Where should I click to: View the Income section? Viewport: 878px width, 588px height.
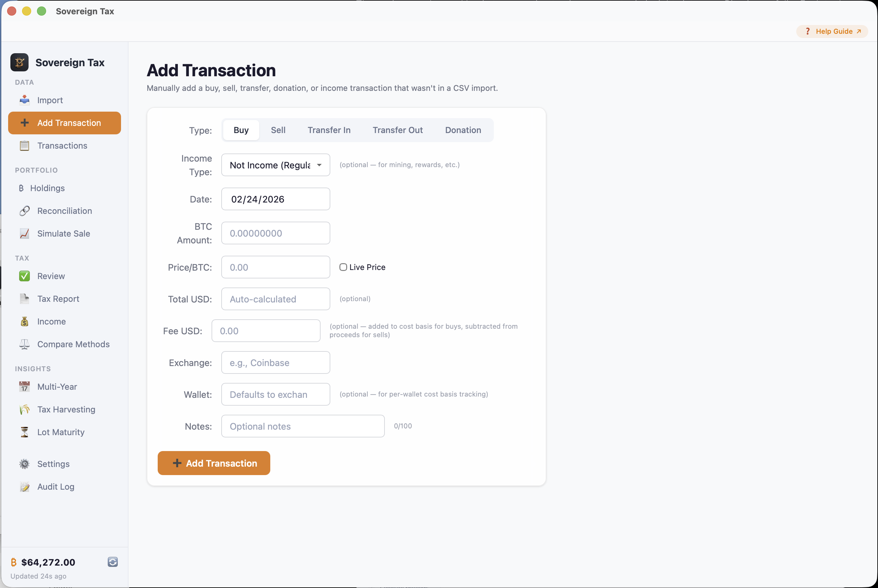pos(51,321)
